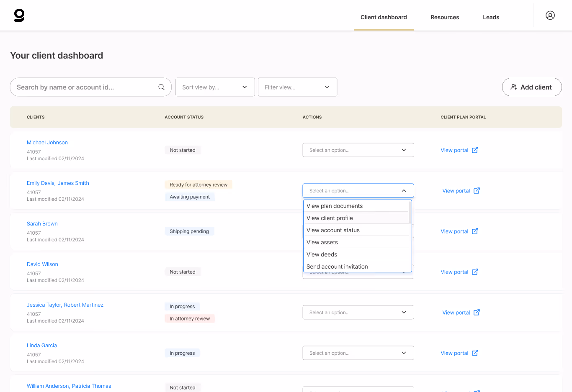
Task: Click Awaiting payment status badge
Action: click(x=190, y=197)
